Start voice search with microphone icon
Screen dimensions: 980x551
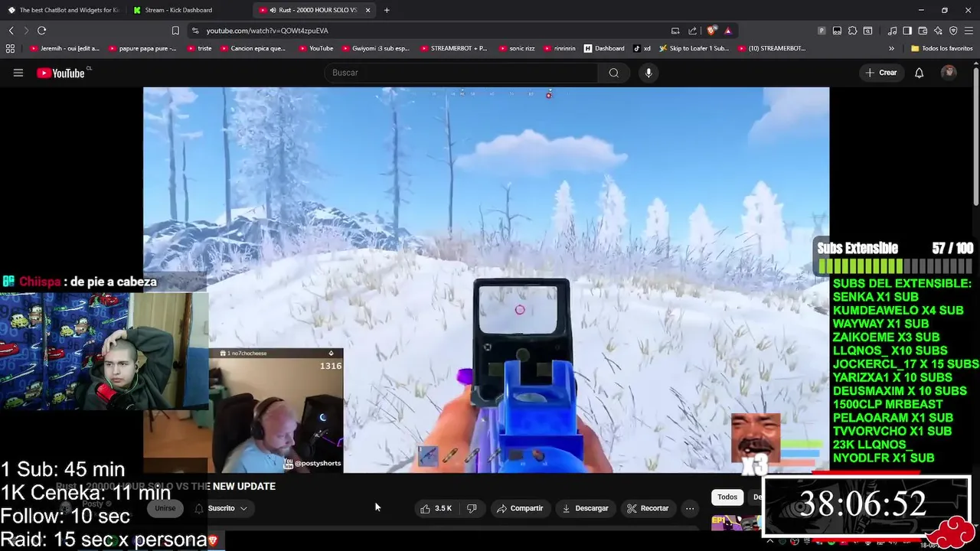[648, 73]
